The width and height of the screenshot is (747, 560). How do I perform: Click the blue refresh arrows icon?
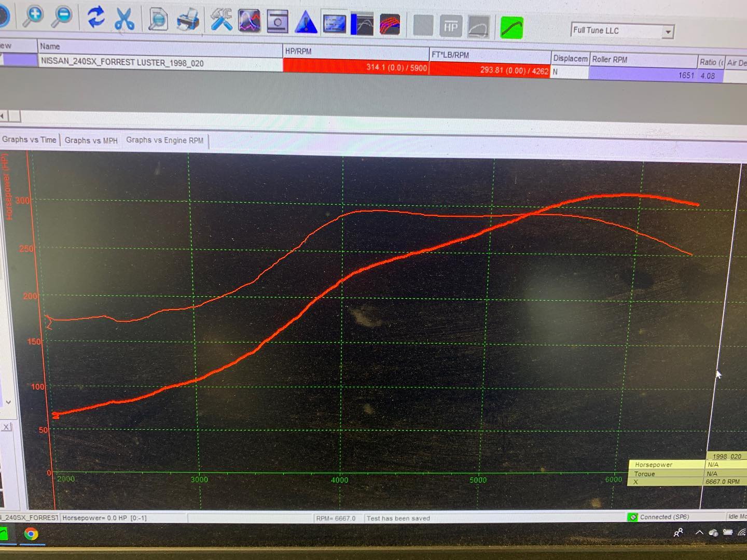point(96,18)
